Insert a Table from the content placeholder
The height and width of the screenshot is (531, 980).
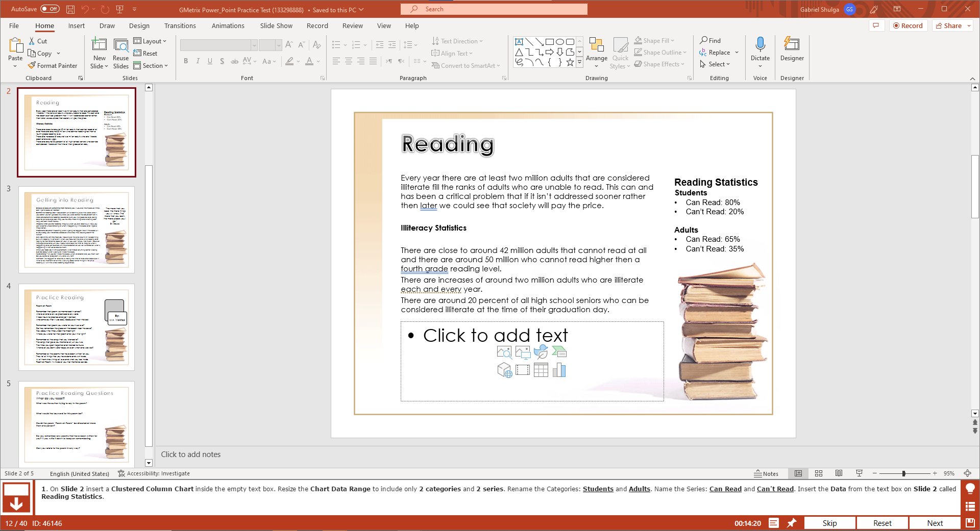pyautogui.click(x=541, y=370)
